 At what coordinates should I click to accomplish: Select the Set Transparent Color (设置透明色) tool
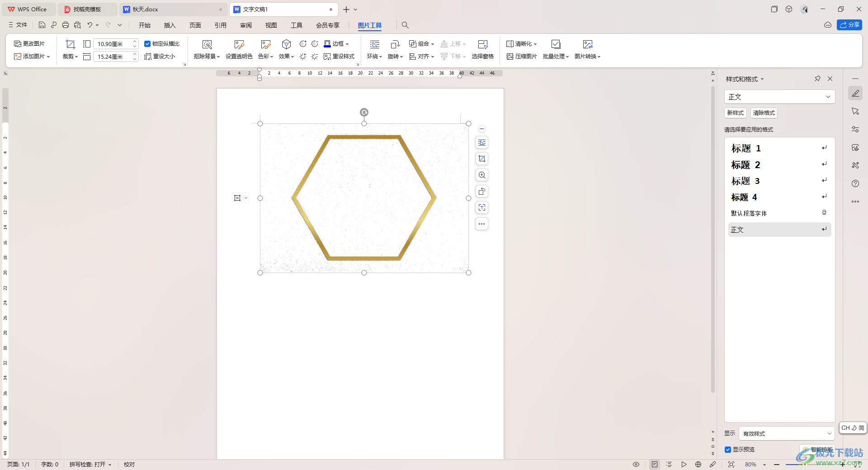click(239, 50)
